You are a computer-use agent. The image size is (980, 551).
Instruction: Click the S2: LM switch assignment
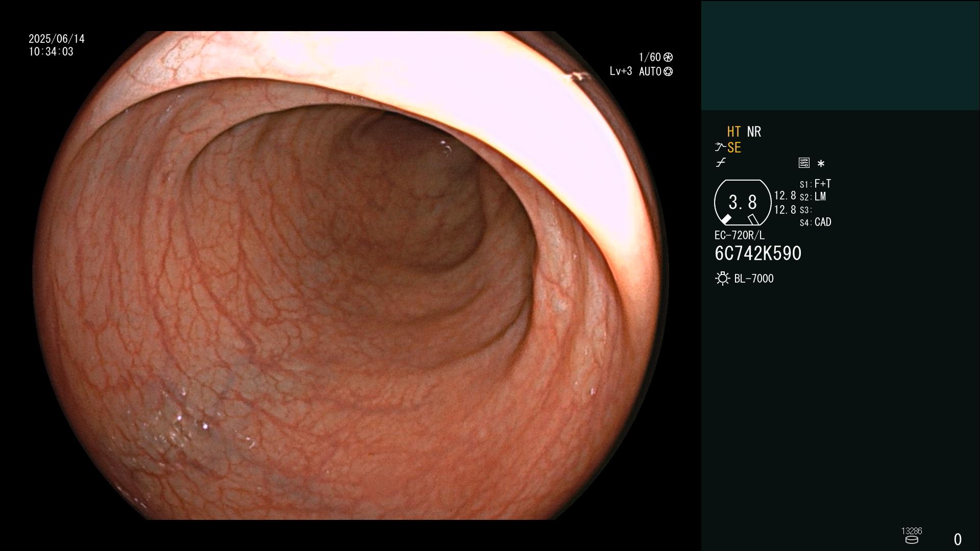tap(813, 196)
